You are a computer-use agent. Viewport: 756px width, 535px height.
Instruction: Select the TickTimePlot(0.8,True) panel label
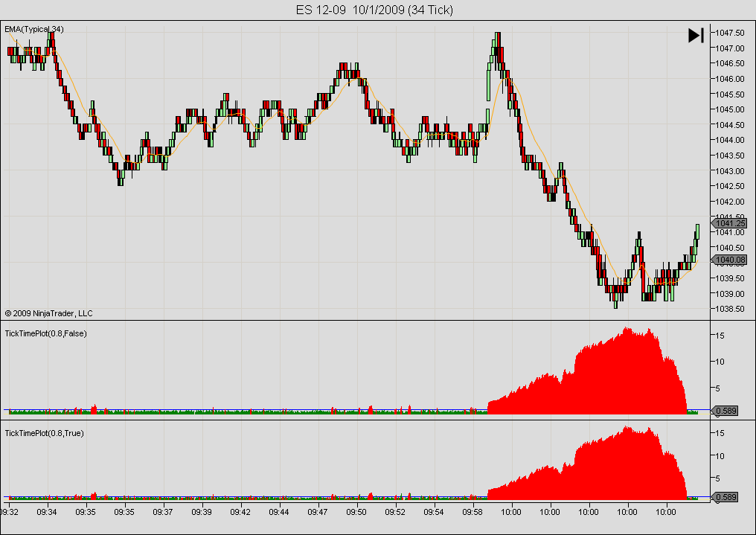pos(45,433)
